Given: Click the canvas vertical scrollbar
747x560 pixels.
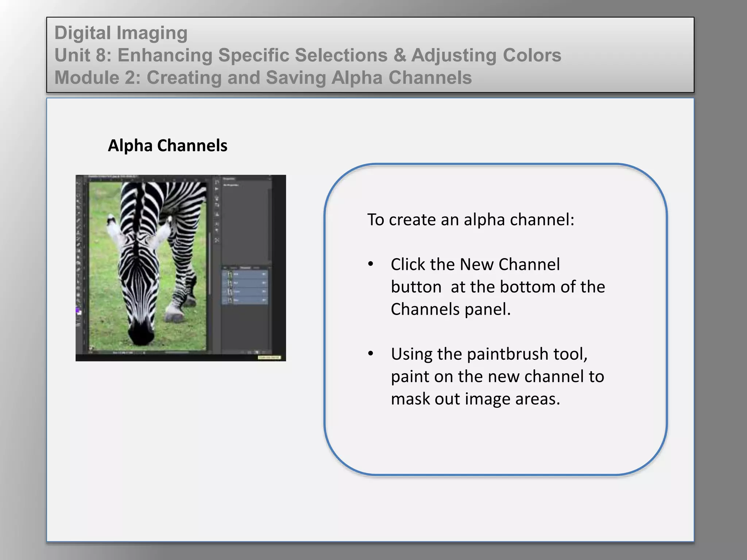Looking at the screenshot, I should tap(210, 262).
